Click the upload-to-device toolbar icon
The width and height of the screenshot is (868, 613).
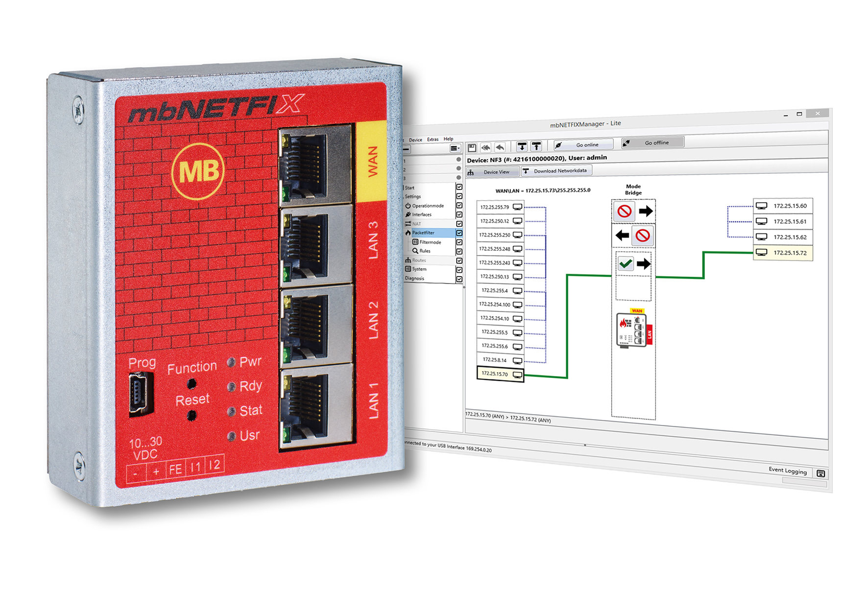[536, 146]
